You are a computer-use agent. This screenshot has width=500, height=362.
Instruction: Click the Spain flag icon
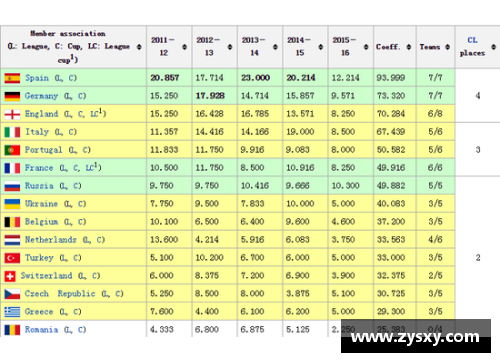(12, 78)
